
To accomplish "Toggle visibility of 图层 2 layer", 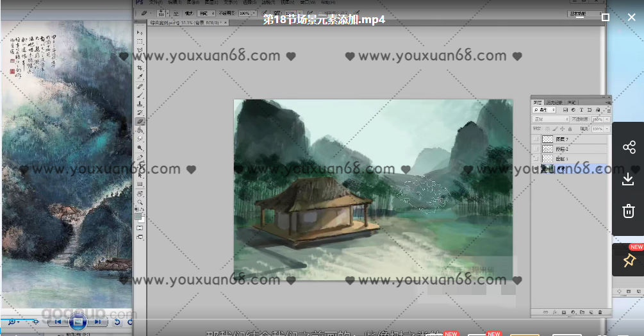I will (536, 149).
